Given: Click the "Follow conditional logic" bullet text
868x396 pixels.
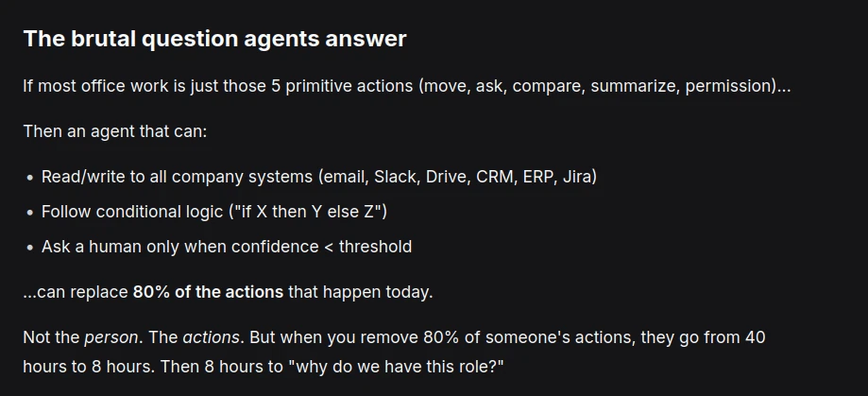Looking at the screenshot, I should (213, 212).
